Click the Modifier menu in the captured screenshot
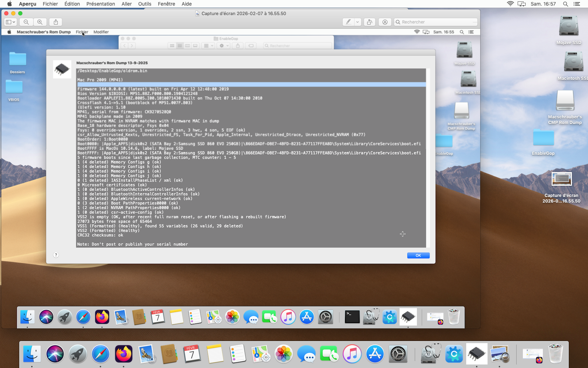 click(101, 32)
